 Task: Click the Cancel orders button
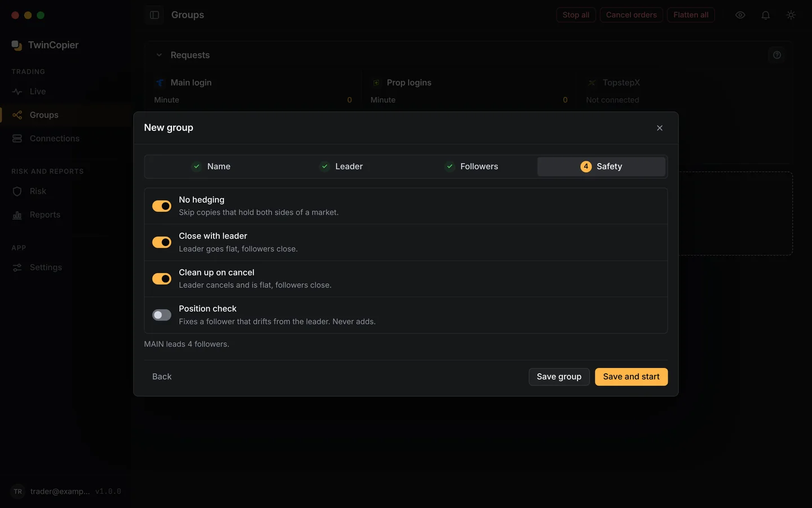[x=631, y=15]
